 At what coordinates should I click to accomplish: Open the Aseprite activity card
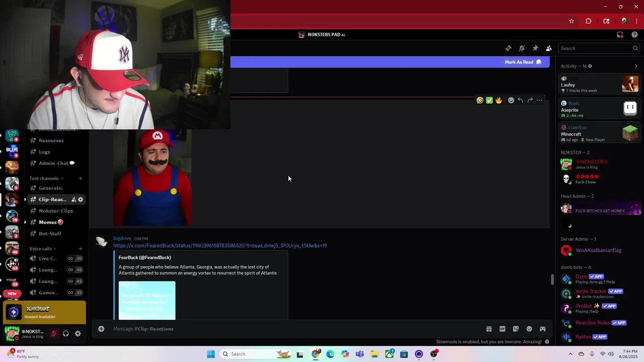(600, 108)
